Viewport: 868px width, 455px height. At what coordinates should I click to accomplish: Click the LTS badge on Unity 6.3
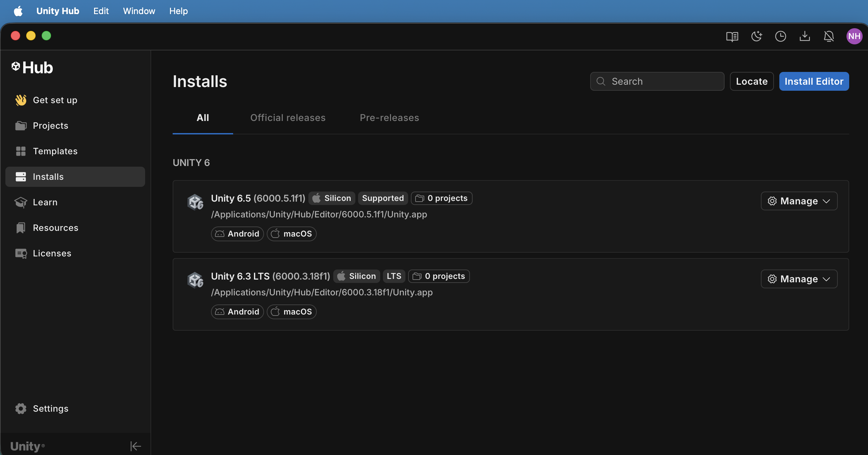pyautogui.click(x=394, y=276)
